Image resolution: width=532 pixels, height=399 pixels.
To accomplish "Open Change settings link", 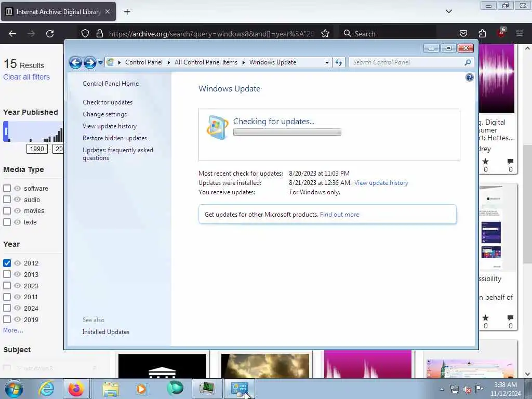I will click(105, 114).
